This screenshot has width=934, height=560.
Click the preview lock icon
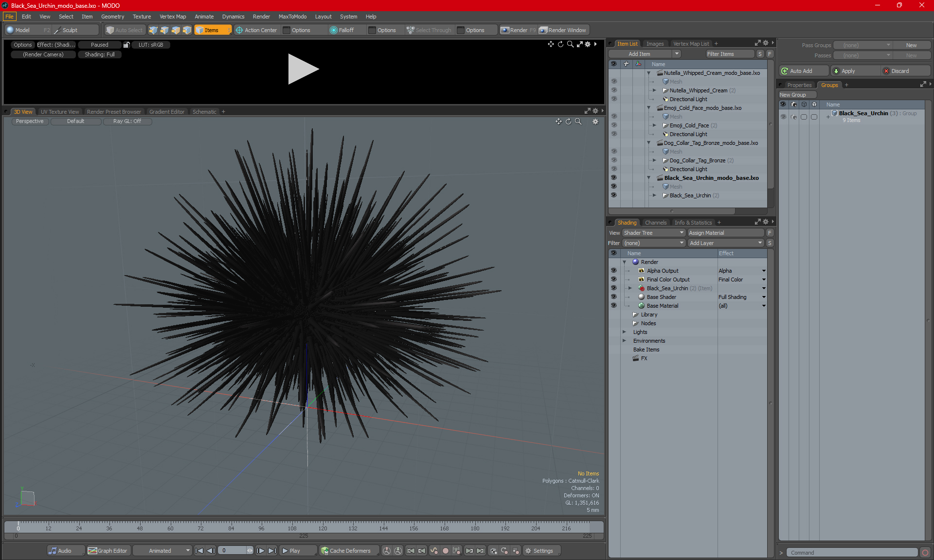pyautogui.click(x=126, y=45)
